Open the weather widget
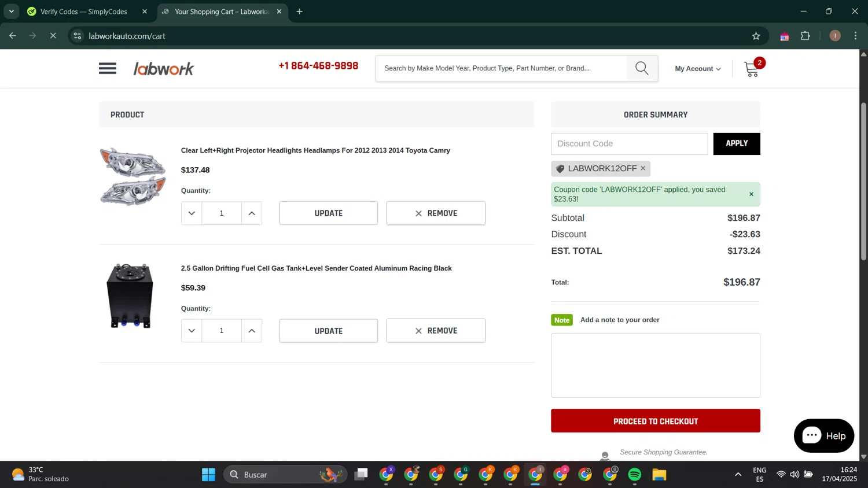868x488 pixels. pos(41,475)
